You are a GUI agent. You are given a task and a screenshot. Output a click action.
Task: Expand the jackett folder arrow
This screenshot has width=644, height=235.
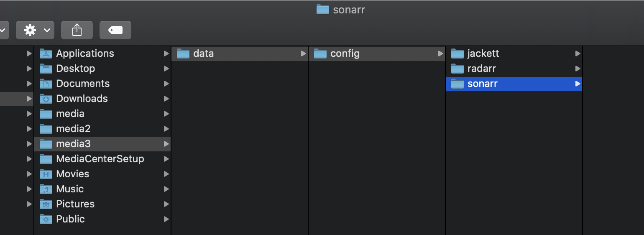point(578,54)
